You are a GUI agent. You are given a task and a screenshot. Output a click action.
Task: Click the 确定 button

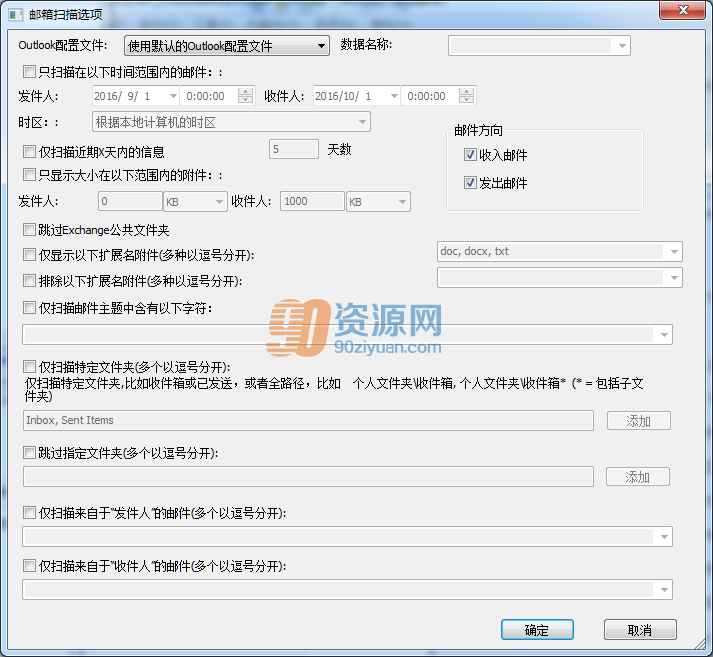click(537, 630)
